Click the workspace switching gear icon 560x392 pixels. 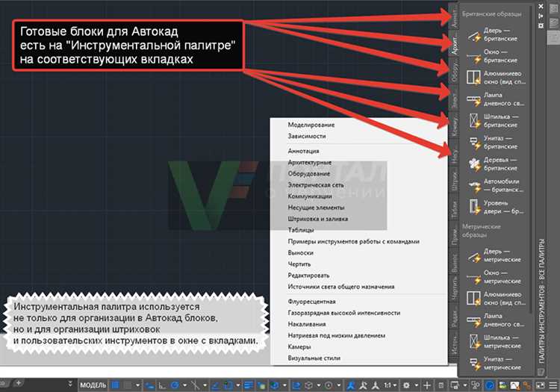406,385
